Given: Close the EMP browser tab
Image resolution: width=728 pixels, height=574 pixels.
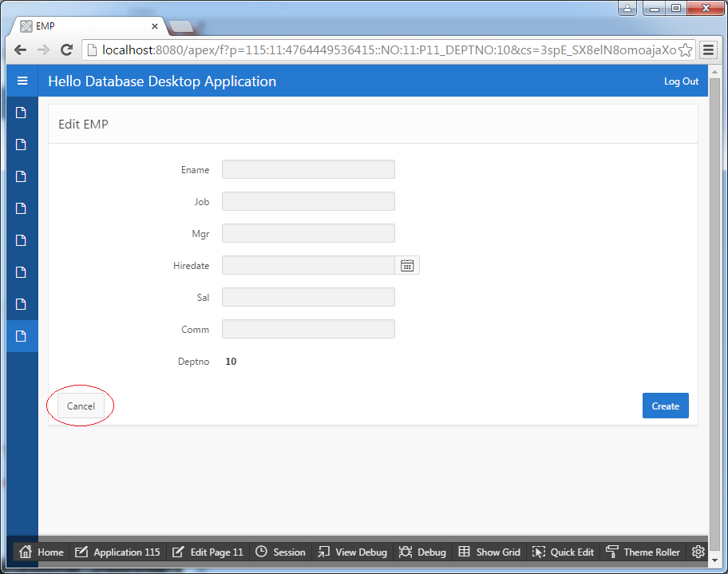Looking at the screenshot, I should 155,26.
